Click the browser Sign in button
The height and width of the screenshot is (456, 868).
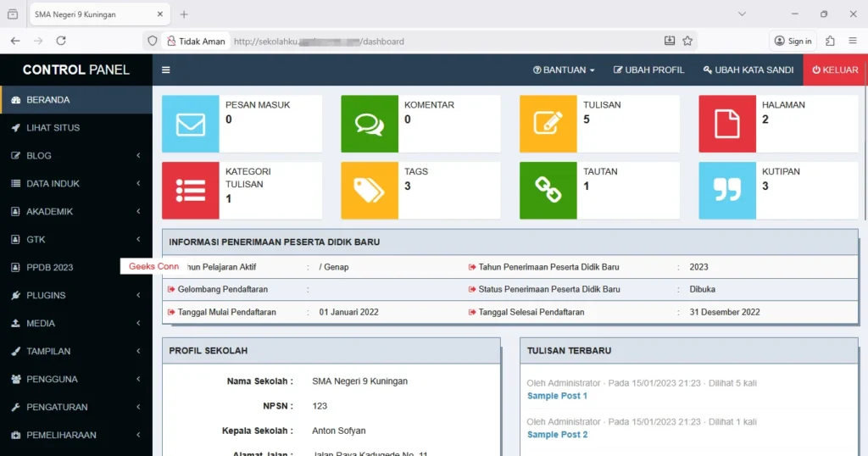[x=793, y=41]
